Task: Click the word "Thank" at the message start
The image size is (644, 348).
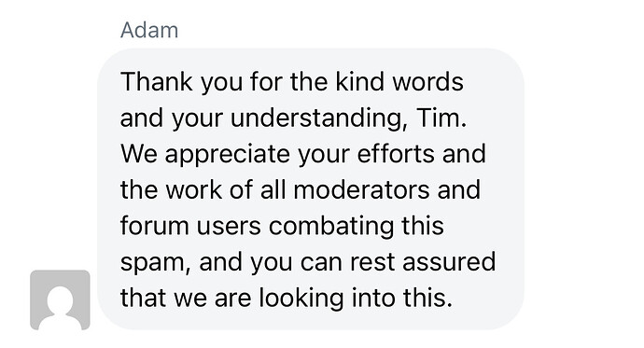Action: tap(157, 82)
